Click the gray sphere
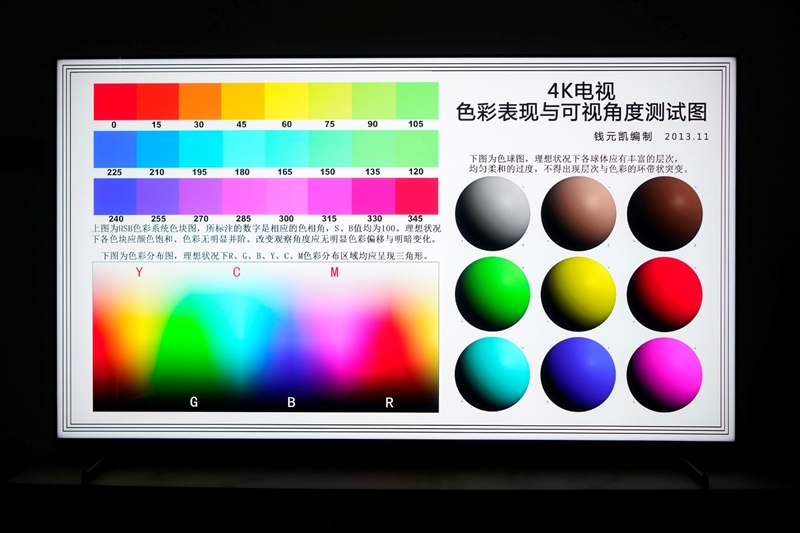 (x=492, y=206)
